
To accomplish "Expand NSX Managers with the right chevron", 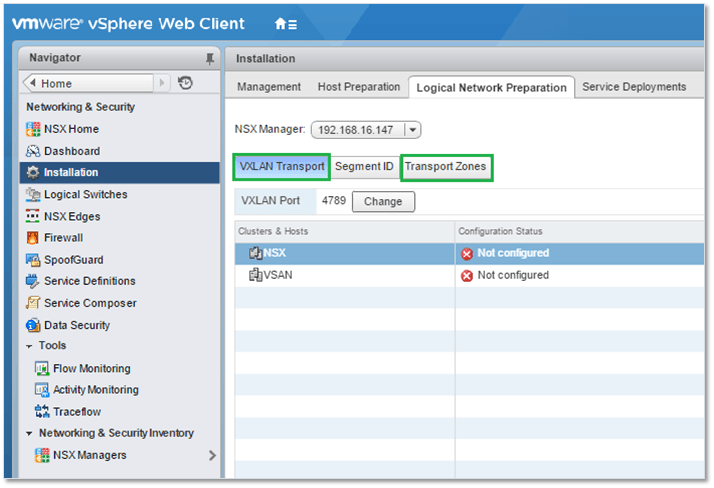I will [212, 455].
